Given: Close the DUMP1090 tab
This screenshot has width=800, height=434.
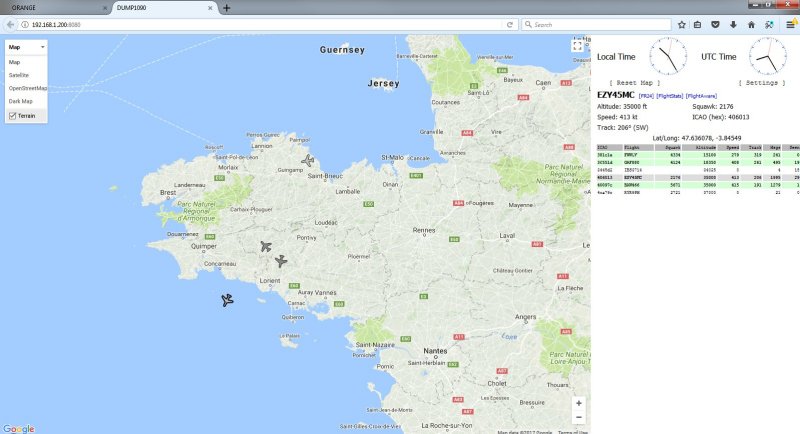Looking at the screenshot, I should coord(210,8).
